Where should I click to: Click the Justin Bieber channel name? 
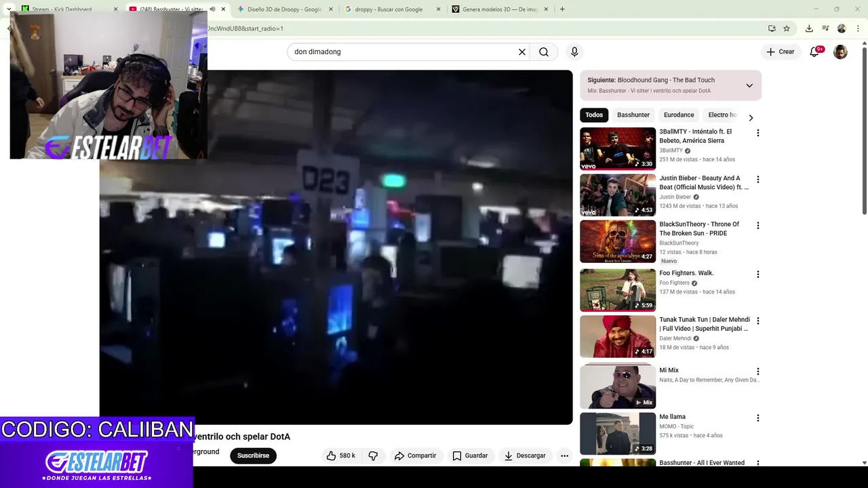(x=675, y=197)
